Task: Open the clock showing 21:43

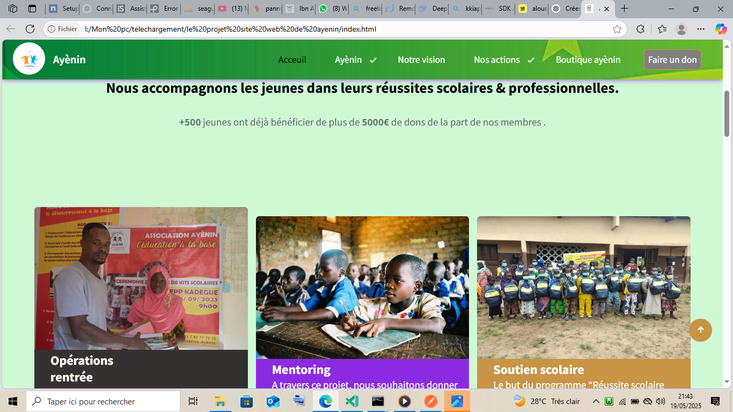Action: 685,401
